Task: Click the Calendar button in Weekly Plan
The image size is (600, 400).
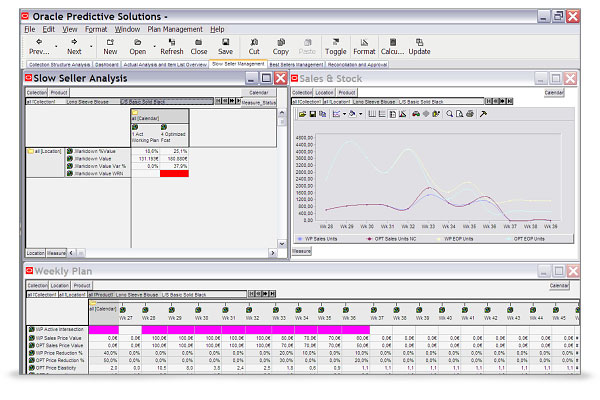Action: 559,286
